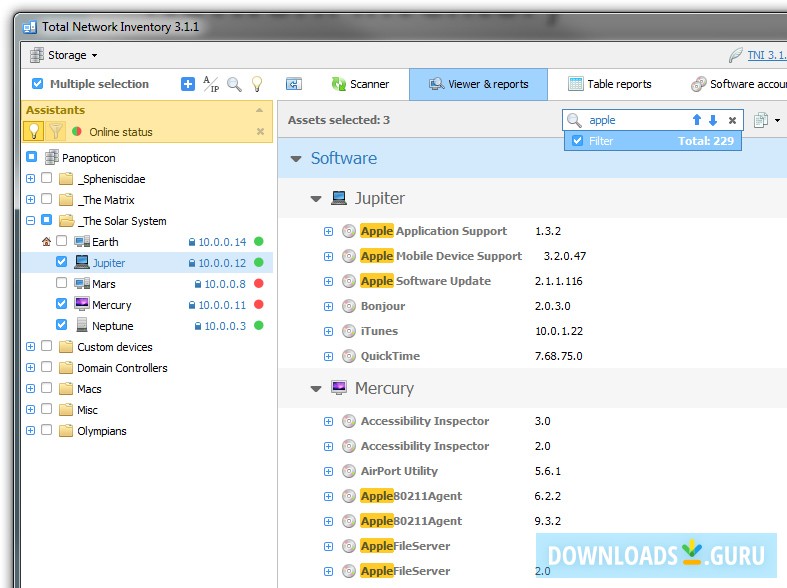Viewport: 787px width, 588px height.
Task: Check the Mars asset checkbox
Action: (x=62, y=284)
